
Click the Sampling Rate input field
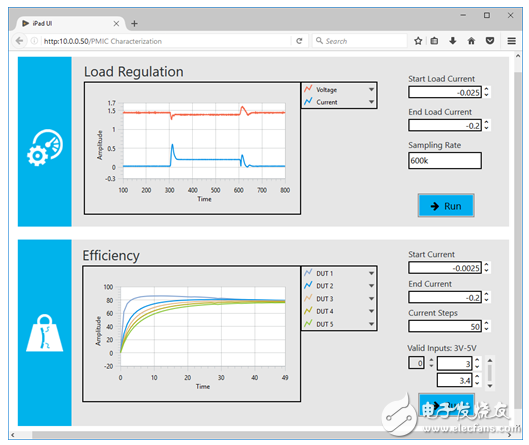tap(445, 161)
